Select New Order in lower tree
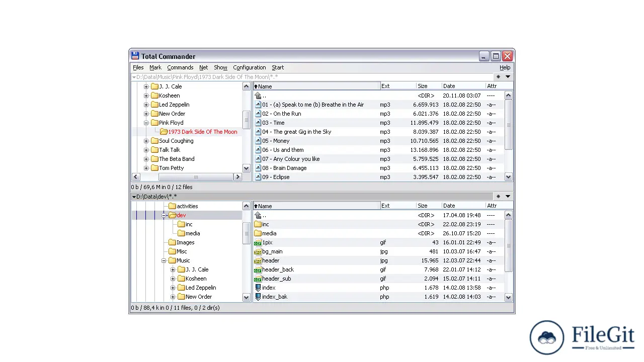This screenshot has width=644, height=362. (x=199, y=297)
